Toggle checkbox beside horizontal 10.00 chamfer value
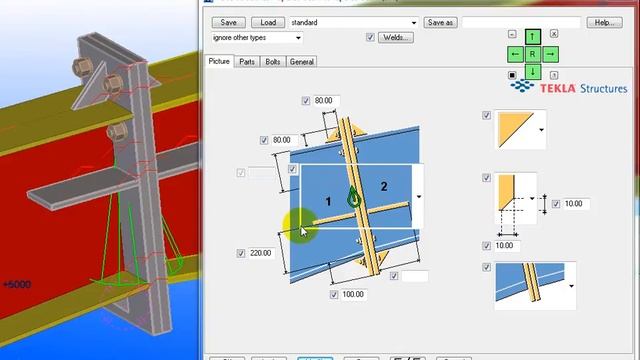The image size is (640, 360). (487, 246)
